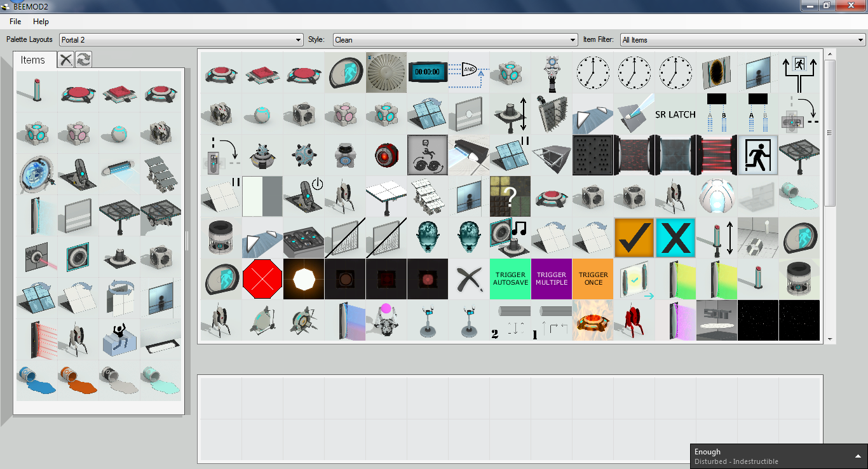
Task: Select the speaker with music note item
Action: [510, 238]
